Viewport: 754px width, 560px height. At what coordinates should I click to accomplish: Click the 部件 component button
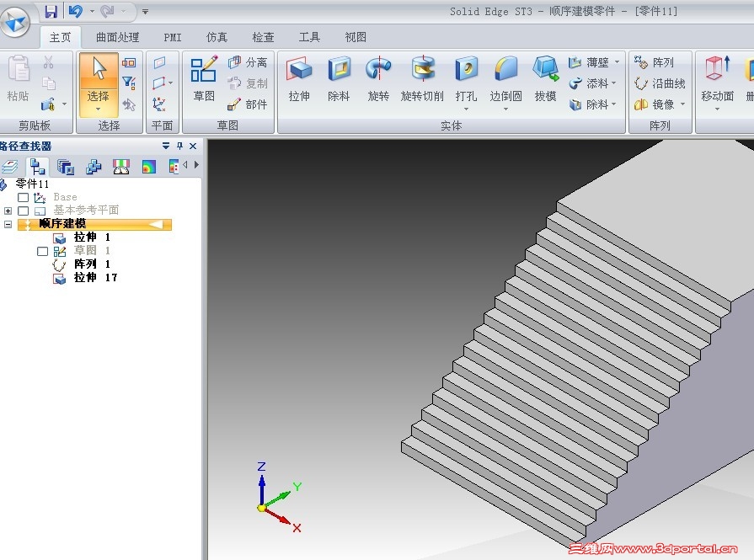[248, 104]
